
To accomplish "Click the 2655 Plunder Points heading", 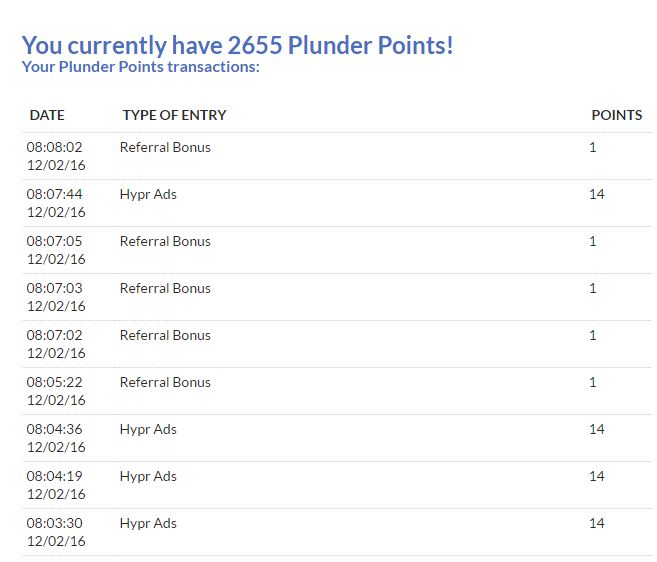I will pyautogui.click(x=237, y=45).
